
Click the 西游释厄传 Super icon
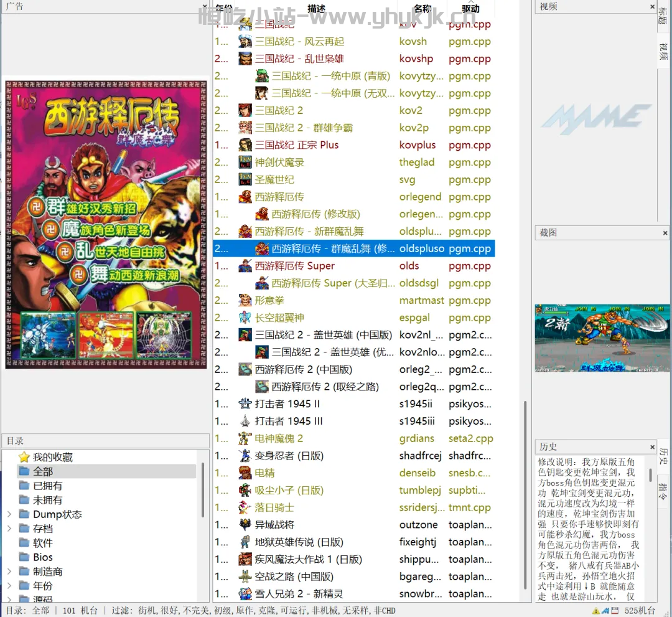pos(245,266)
